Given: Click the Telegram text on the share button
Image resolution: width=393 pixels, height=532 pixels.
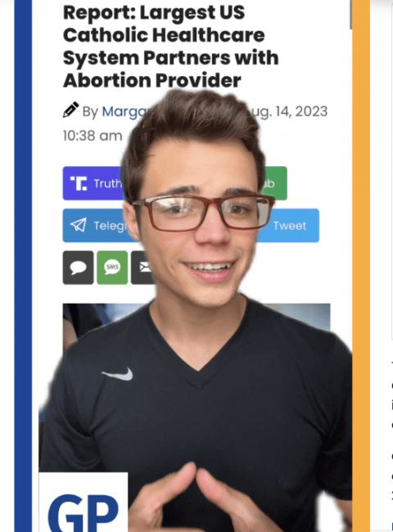Looking at the screenshot, I should (x=111, y=226).
